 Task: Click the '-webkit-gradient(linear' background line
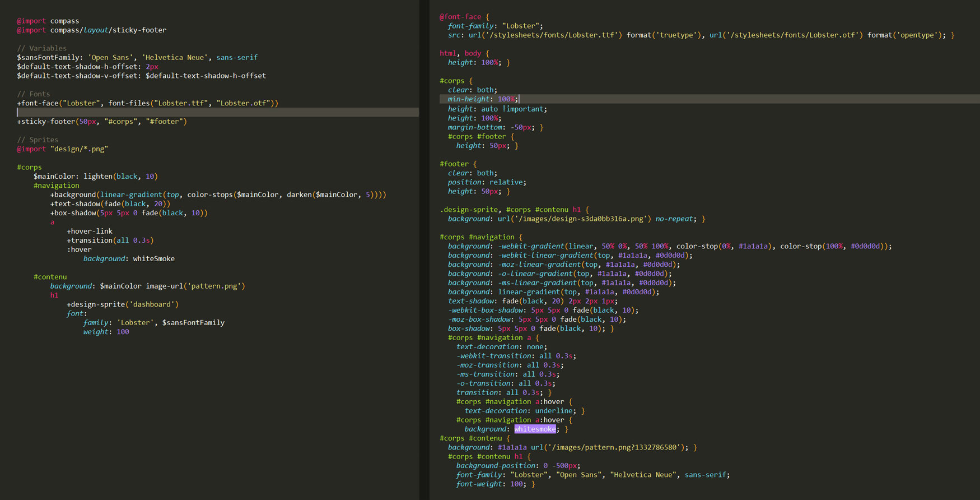(670, 246)
